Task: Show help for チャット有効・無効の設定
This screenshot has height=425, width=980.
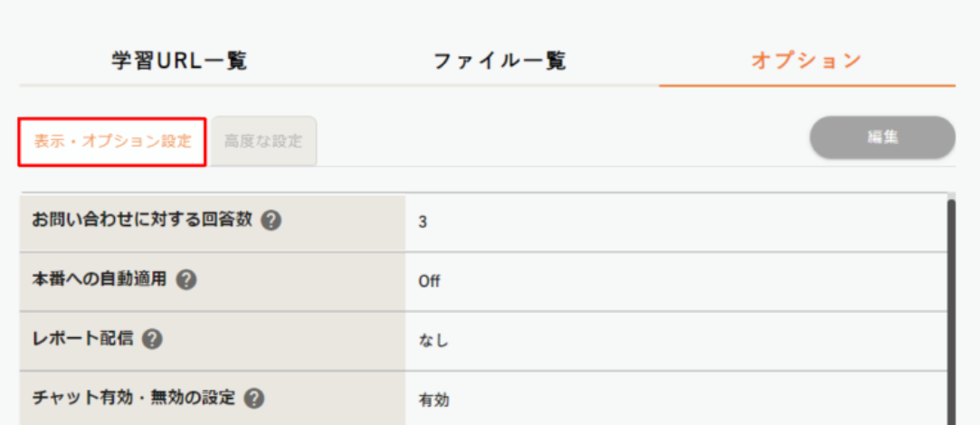Action: 254,398
